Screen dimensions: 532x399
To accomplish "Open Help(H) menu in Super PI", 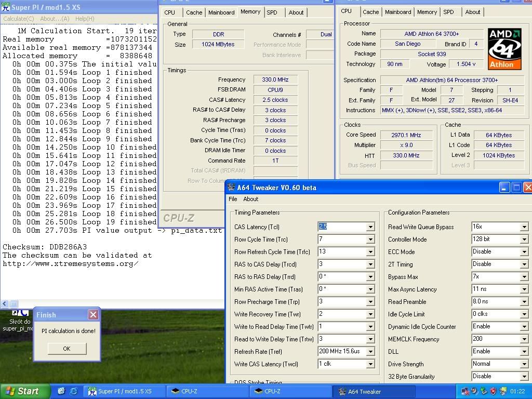I will [x=85, y=19].
